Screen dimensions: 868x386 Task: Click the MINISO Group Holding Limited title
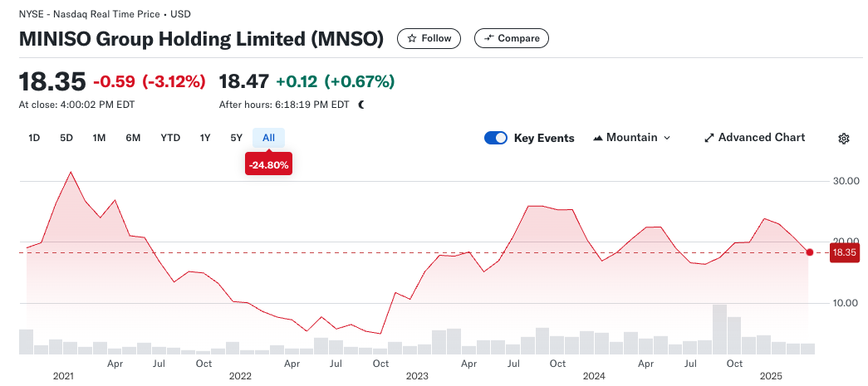tap(202, 39)
